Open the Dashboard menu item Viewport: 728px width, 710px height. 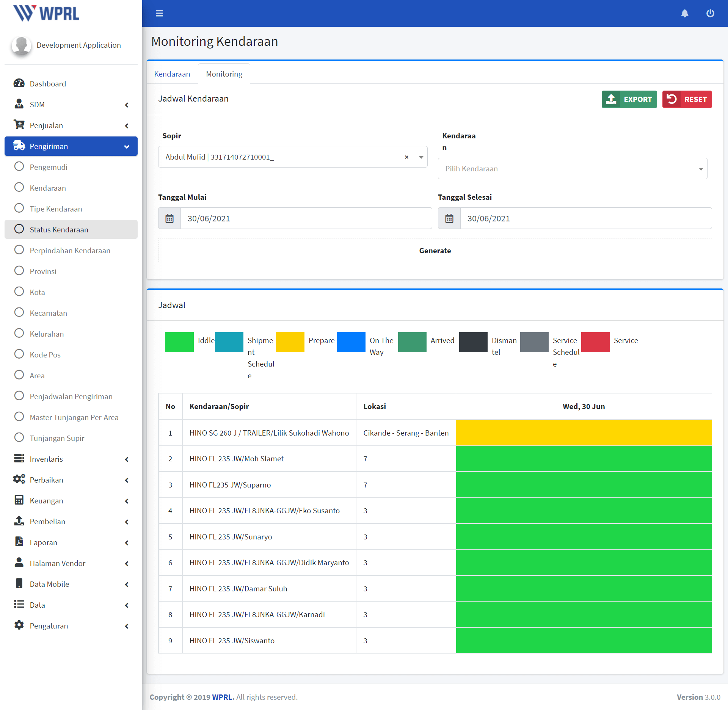coord(71,83)
